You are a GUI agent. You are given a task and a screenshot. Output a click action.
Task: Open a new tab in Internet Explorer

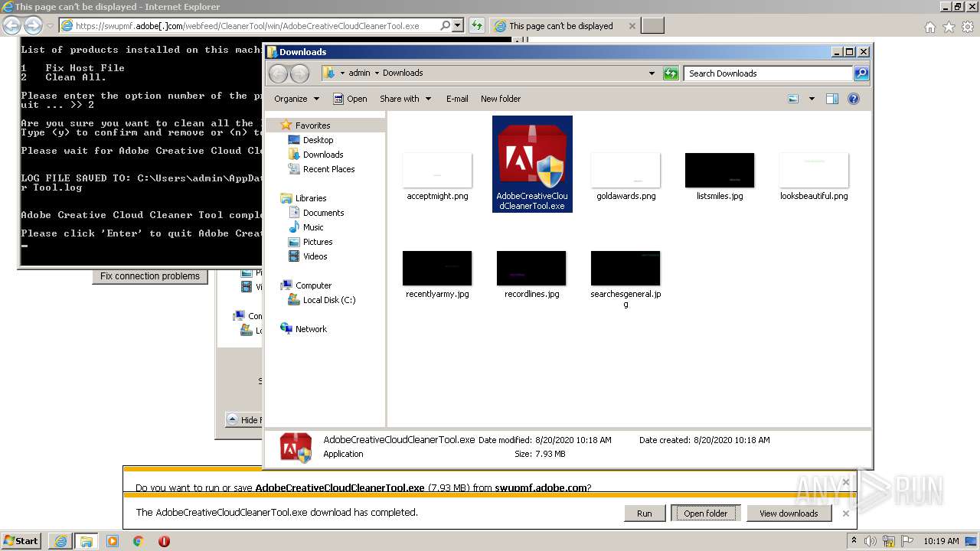click(652, 25)
